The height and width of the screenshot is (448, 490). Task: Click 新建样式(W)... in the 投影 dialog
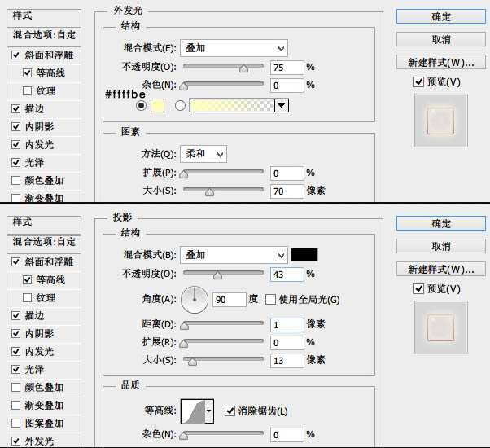pyautogui.click(x=441, y=269)
